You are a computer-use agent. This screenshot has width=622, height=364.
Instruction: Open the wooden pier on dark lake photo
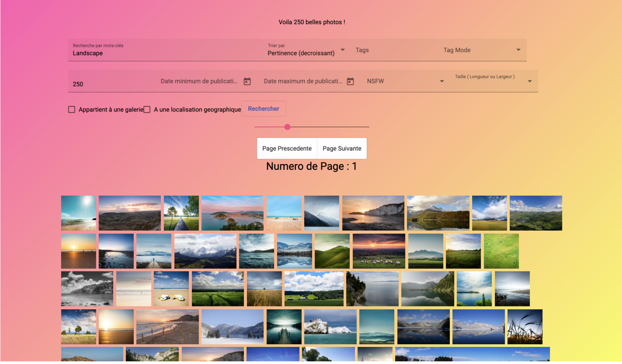(284, 327)
